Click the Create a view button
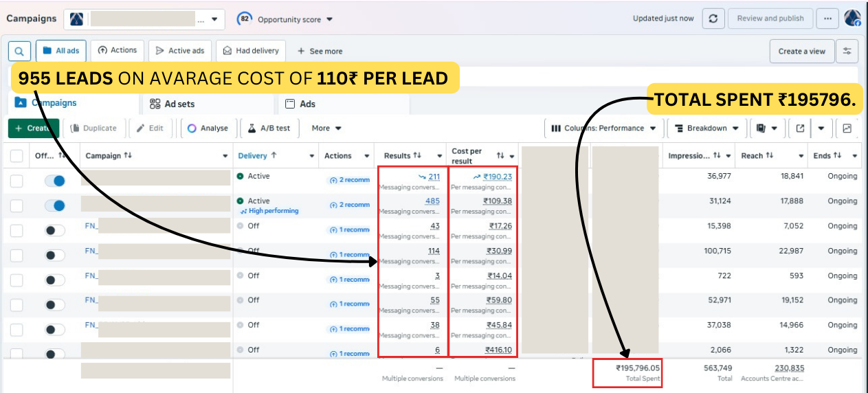Viewport: 868px width, 393px height. tap(801, 51)
